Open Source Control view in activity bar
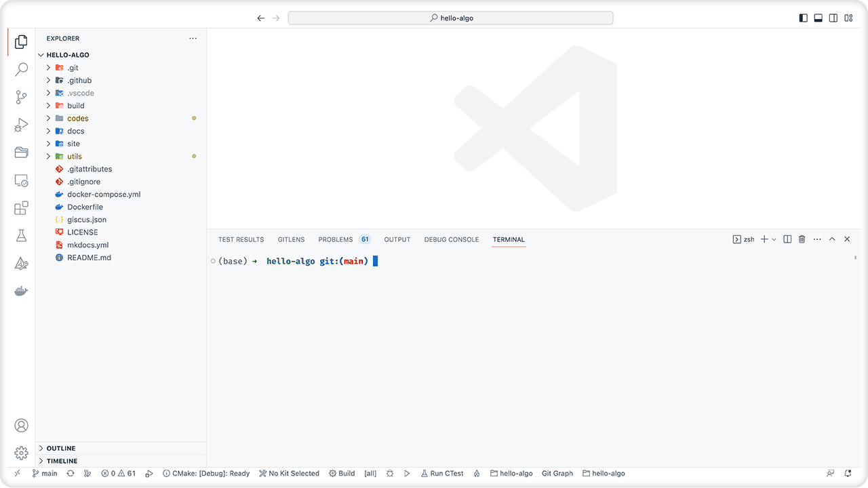 (22, 97)
